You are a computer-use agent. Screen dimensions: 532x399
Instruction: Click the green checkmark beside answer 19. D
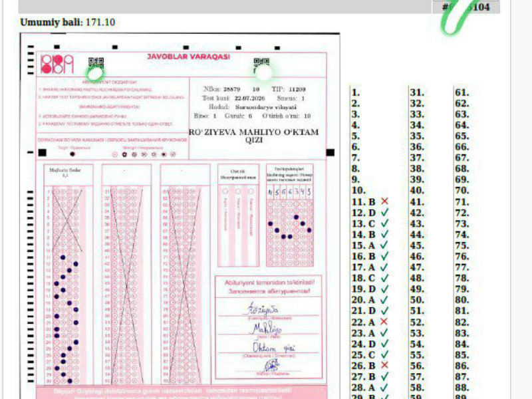coord(384,289)
